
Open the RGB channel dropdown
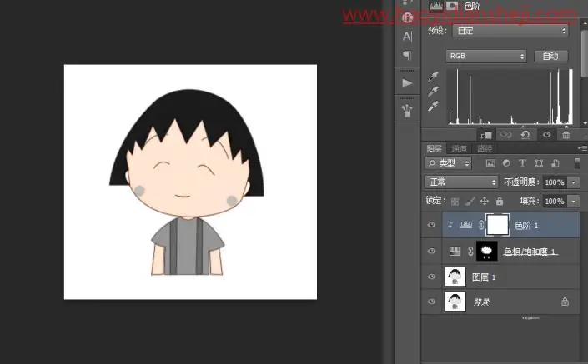[x=486, y=56]
